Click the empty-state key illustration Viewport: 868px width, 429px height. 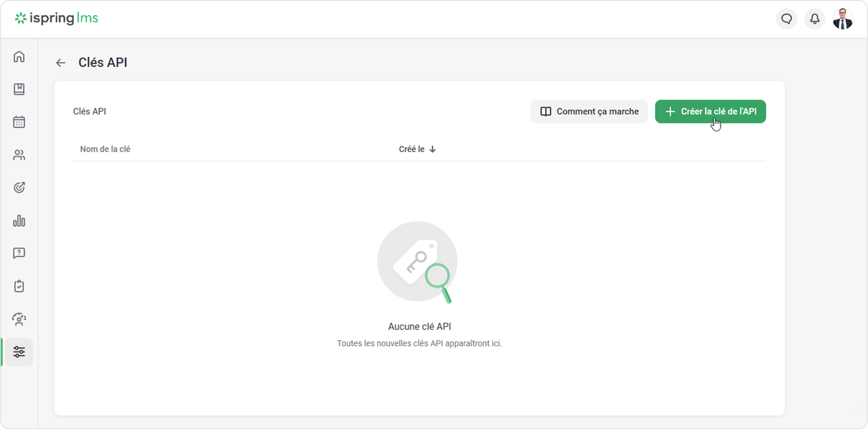pyautogui.click(x=417, y=262)
